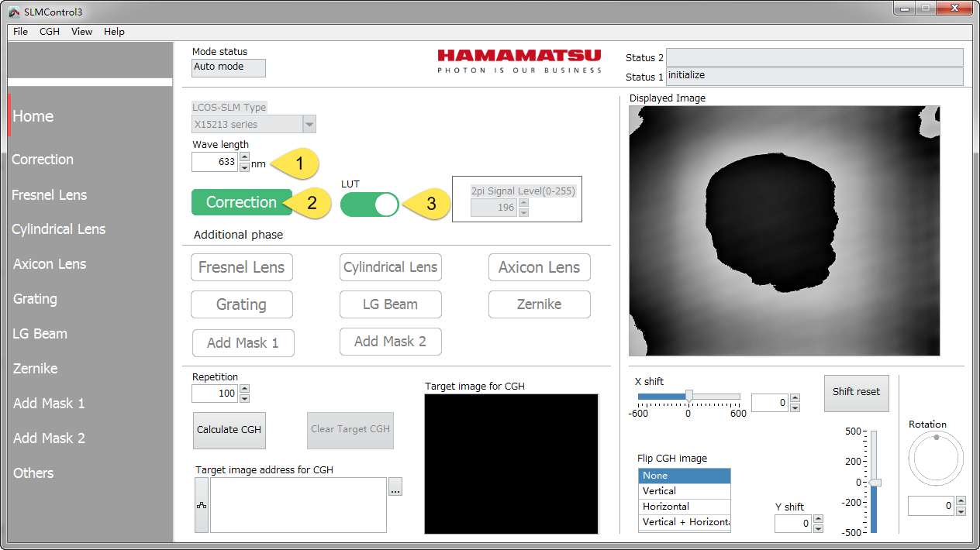
Task: Click the X shift slider handle
Action: (688, 396)
